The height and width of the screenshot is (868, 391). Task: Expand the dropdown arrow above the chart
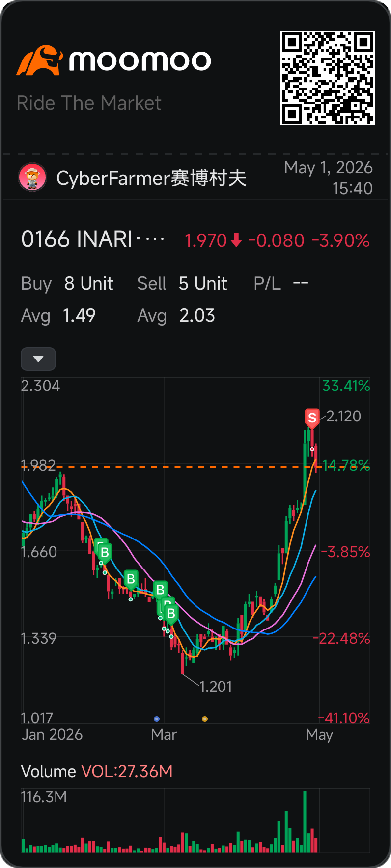click(38, 359)
